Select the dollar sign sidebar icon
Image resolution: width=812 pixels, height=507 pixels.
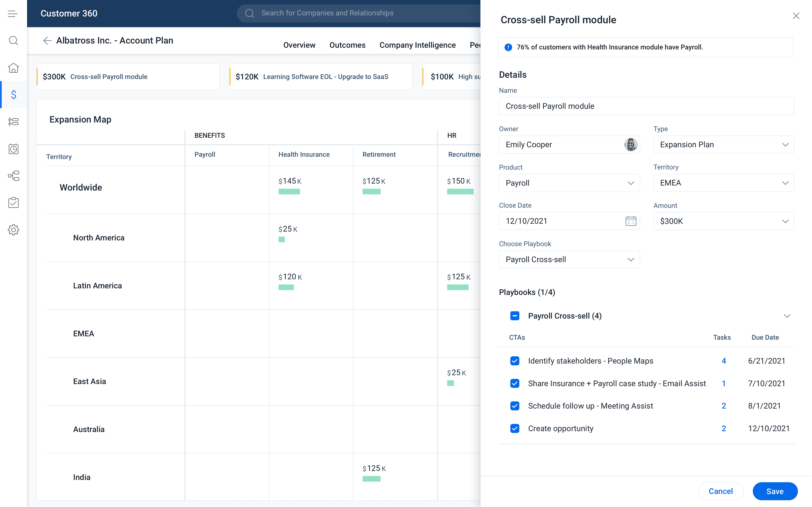coord(13,95)
